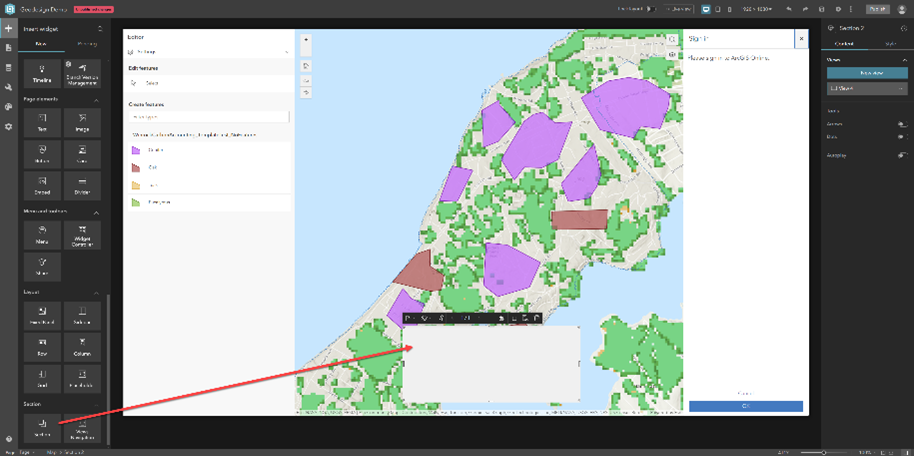
Task: Toggle the Autoplay switch
Action: 902,155
